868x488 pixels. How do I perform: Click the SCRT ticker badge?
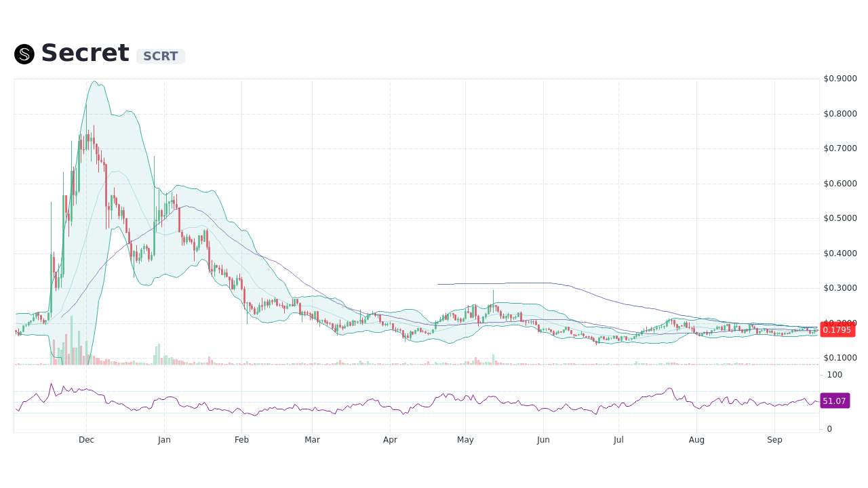161,56
